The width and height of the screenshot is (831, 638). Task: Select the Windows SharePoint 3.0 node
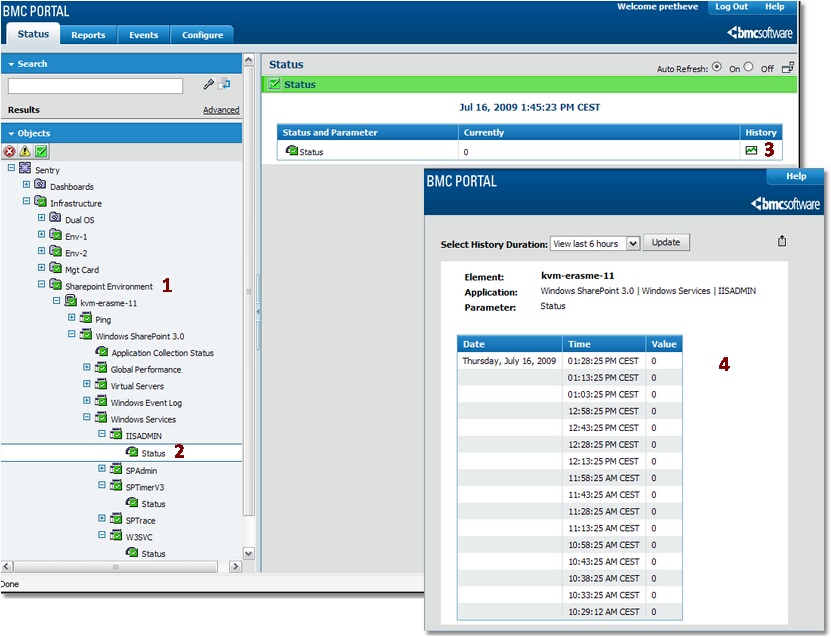pyautogui.click(x=140, y=336)
